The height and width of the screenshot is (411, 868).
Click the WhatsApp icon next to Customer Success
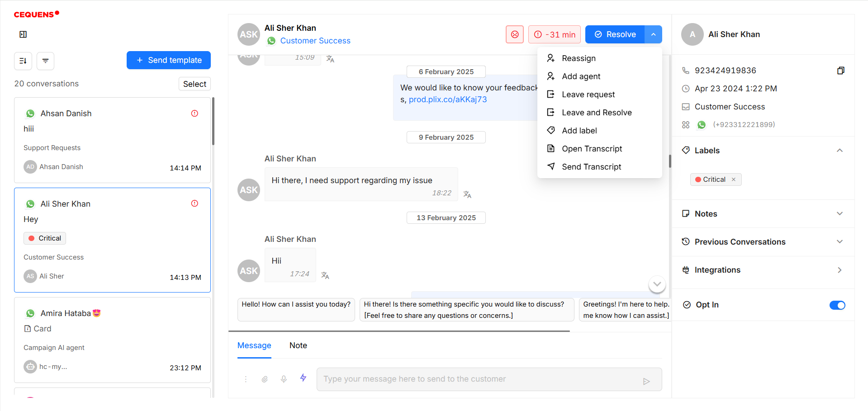coord(271,41)
